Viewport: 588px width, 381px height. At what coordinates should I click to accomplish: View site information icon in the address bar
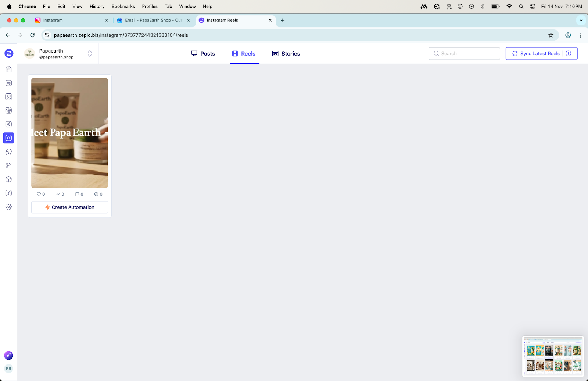tap(47, 35)
